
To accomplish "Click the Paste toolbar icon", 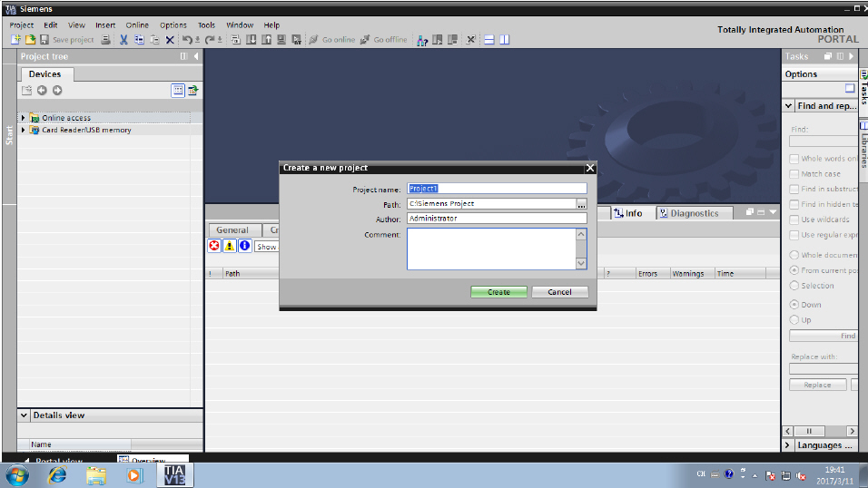I will pyautogui.click(x=154, y=40).
